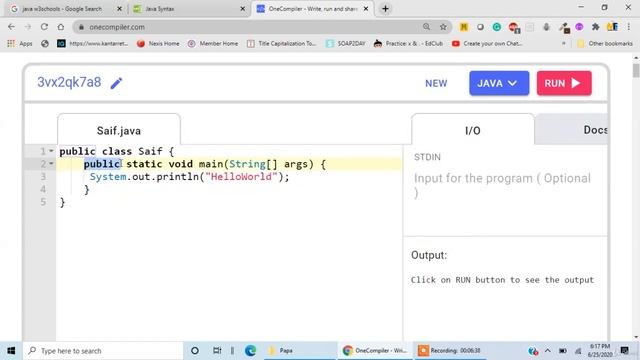The width and height of the screenshot is (640, 360).
Task: Click the Output: heading
Action: (429, 255)
